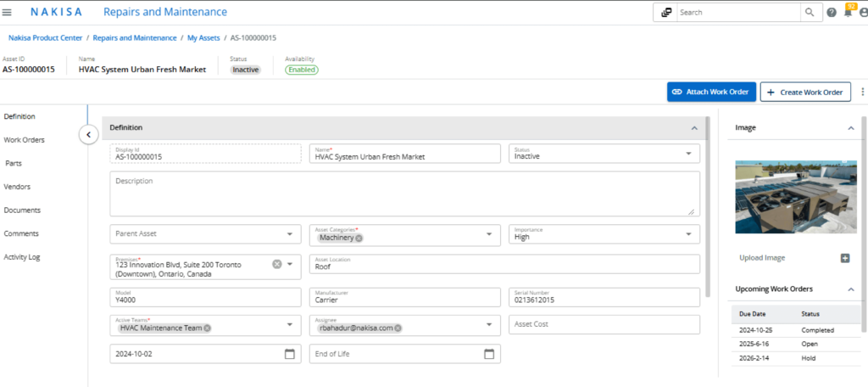868x387 pixels.
Task: Open the End of Life calendar picker
Action: tap(488, 354)
